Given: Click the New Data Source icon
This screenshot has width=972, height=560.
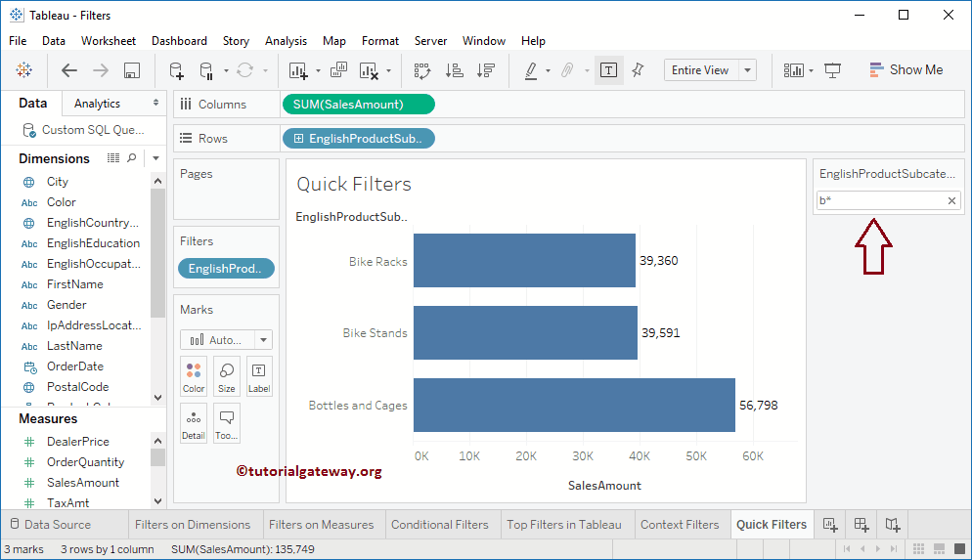Looking at the screenshot, I should pos(177,70).
